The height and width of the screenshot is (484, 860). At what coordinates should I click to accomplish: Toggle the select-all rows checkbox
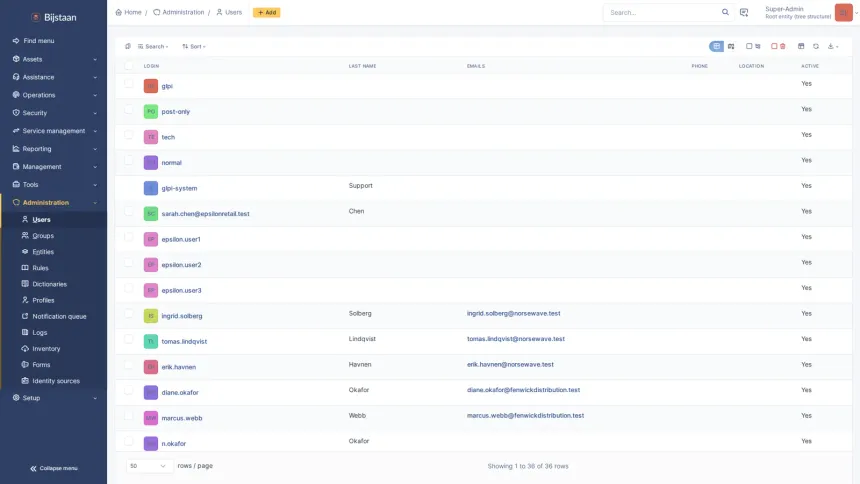pos(128,66)
